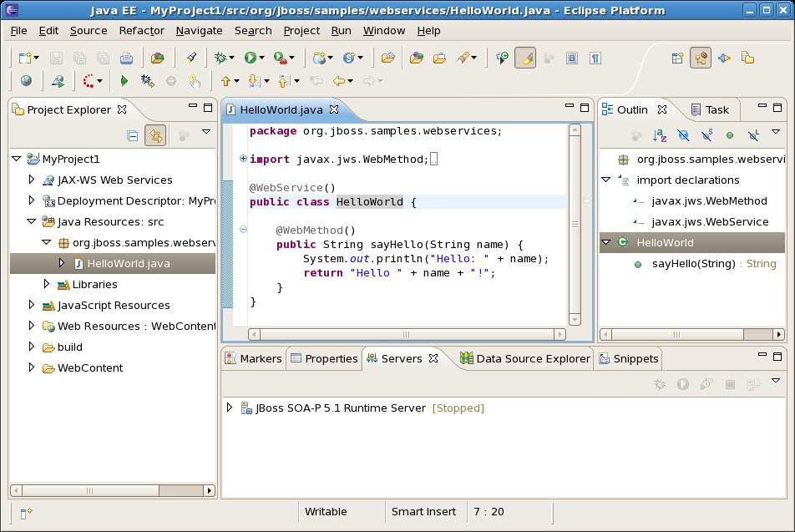The image size is (795, 532).
Task: Click the flashlight Search toolbar icon
Action: click(x=463, y=58)
